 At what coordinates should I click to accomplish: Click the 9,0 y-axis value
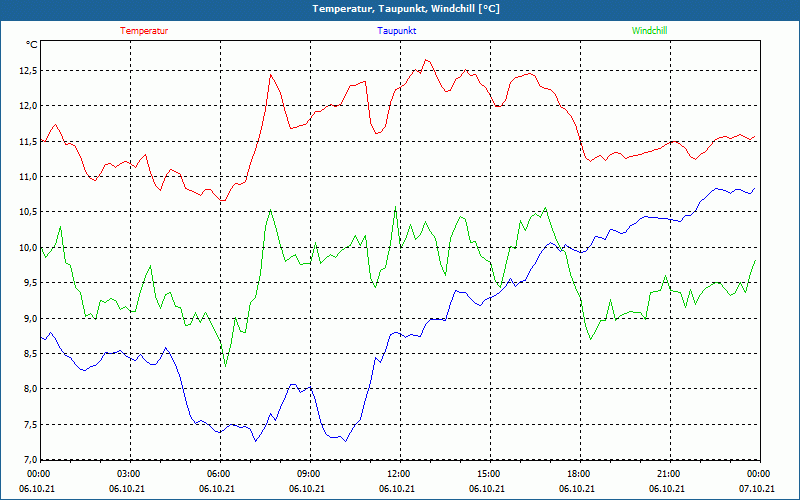(31, 318)
